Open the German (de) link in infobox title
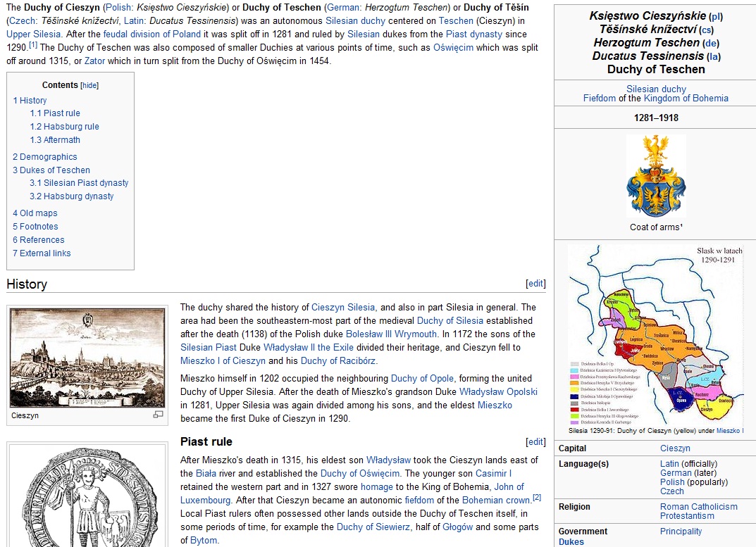The height and width of the screenshot is (547, 756). click(x=711, y=44)
